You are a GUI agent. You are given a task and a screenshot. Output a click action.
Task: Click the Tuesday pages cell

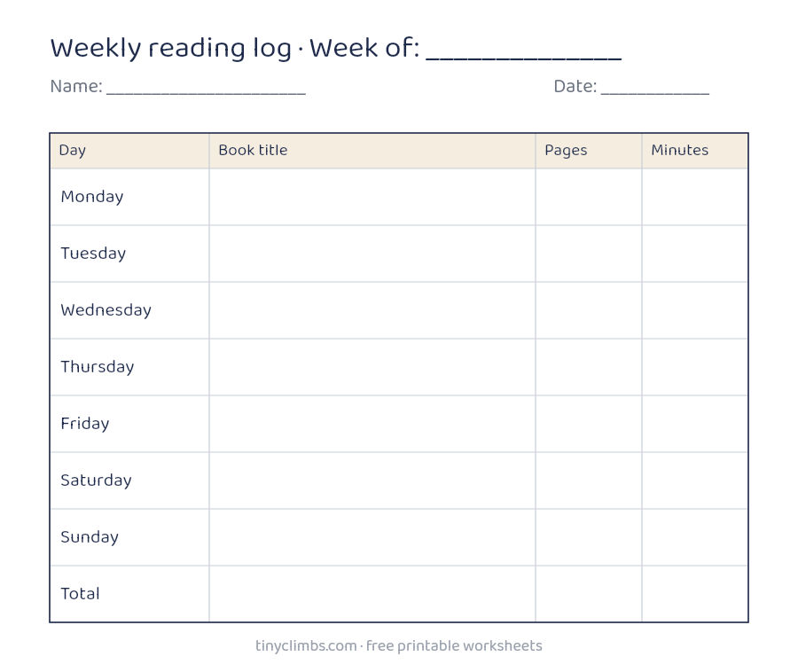pyautogui.click(x=589, y=254)
